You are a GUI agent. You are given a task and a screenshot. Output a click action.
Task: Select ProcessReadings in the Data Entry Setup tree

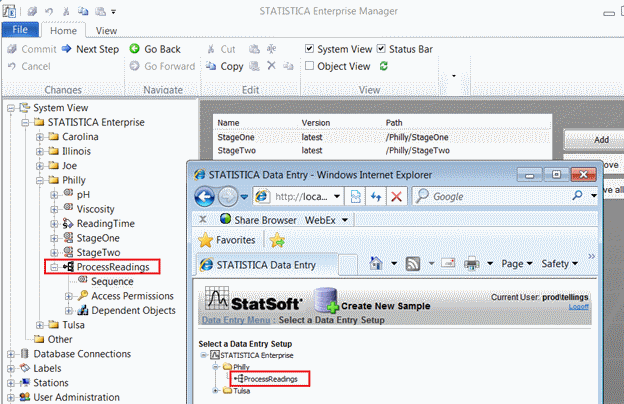click(270, 379)
